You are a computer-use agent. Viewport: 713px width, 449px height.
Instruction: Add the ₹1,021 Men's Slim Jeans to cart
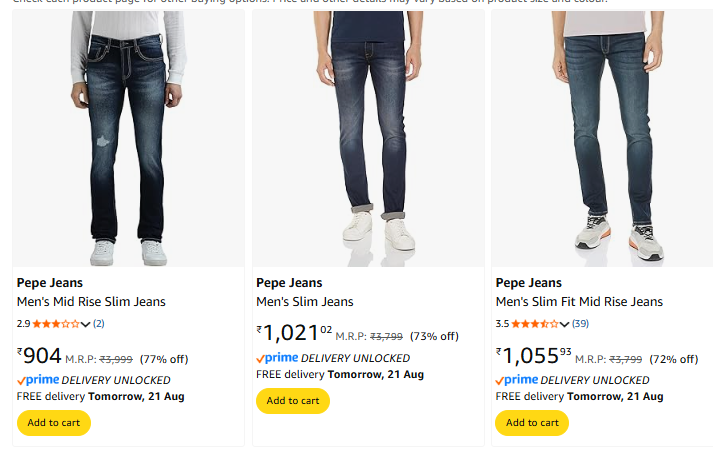coord(292,401)
